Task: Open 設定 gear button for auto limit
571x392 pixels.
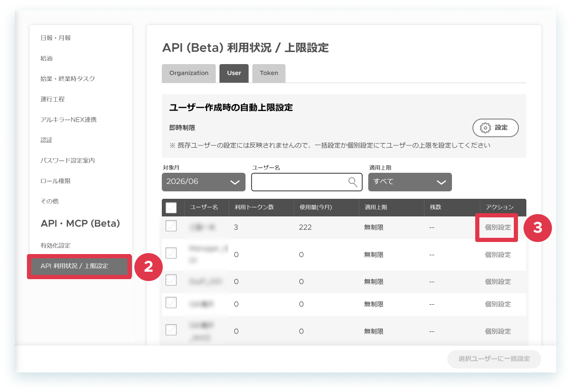Action: 495,128
